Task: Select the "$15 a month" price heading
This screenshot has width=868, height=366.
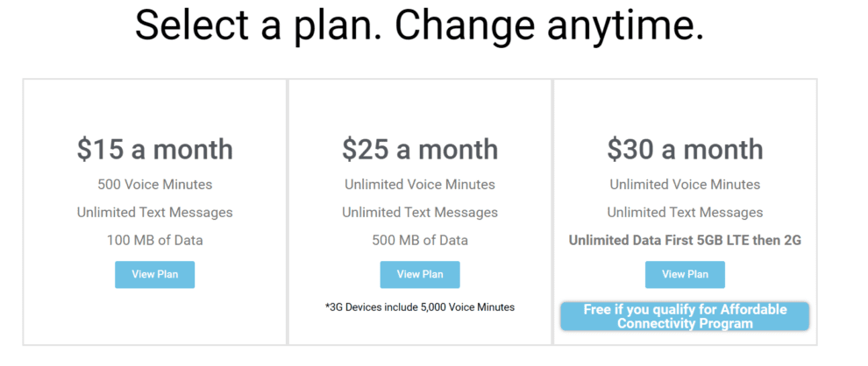Action: [x=154, y=149]
